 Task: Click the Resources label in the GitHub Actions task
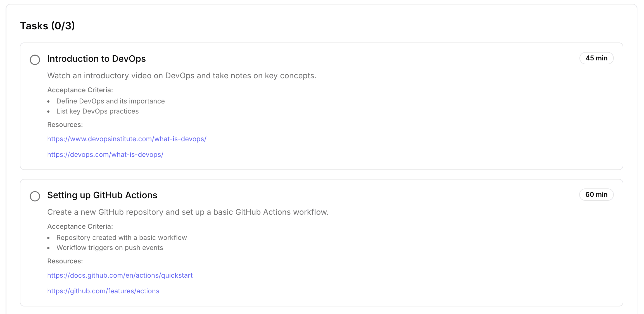pyautogui.click(x=65, y=261)
